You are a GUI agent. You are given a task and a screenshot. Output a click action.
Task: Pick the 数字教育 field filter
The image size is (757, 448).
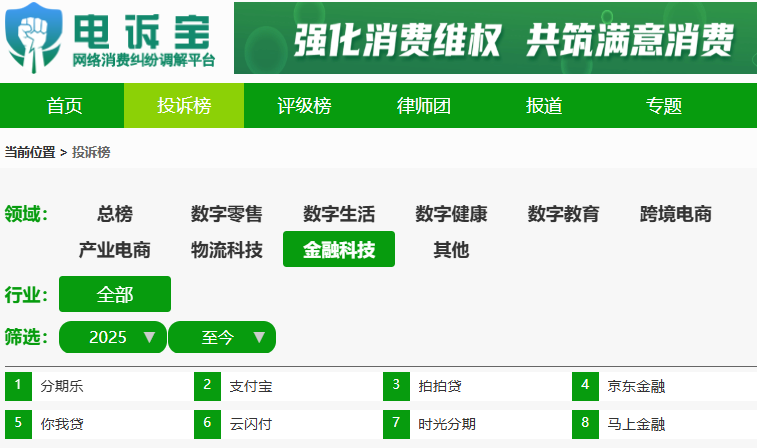[x=563, y=214]
